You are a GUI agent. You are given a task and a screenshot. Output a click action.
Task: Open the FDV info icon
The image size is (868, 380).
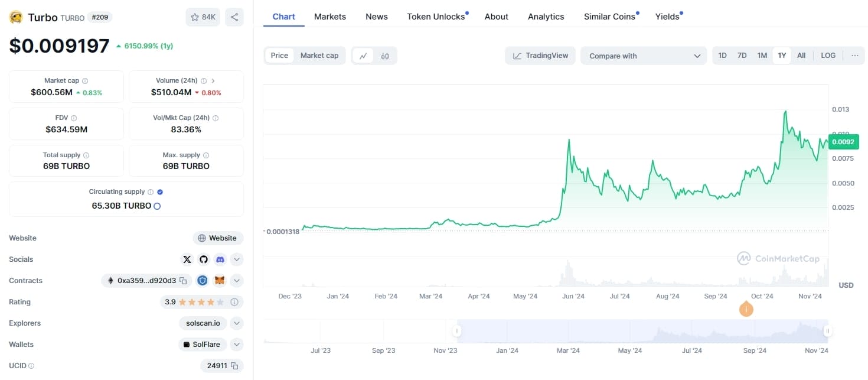tap(74, 118)
